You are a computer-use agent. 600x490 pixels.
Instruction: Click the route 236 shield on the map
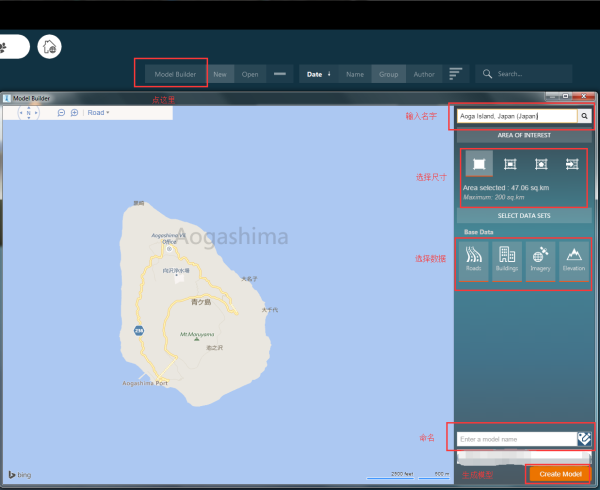[139, 330]
